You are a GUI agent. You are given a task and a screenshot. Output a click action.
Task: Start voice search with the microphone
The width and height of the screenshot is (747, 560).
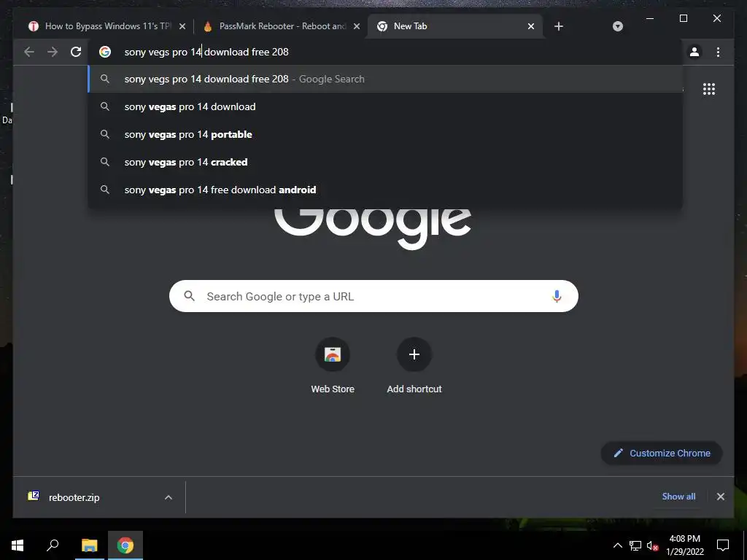557,296
